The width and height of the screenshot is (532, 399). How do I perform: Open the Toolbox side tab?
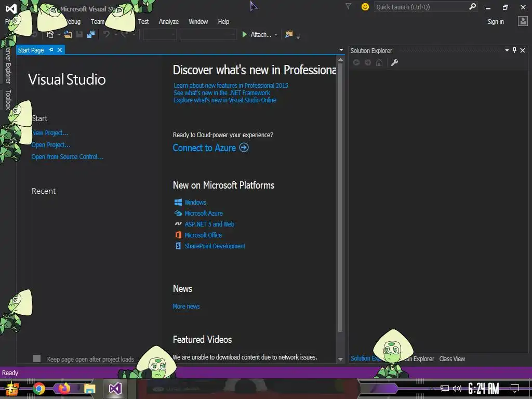coord(8,99)
